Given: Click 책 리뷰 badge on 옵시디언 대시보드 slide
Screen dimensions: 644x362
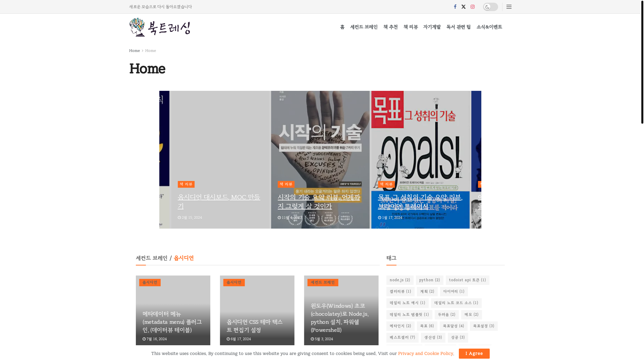Looking at the screenshot, I should [186, 184].
